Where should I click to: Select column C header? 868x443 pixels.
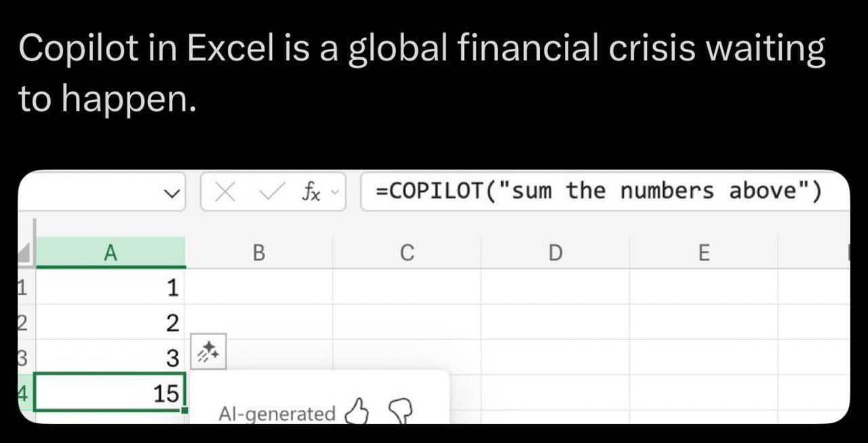[x=407, y=254]
